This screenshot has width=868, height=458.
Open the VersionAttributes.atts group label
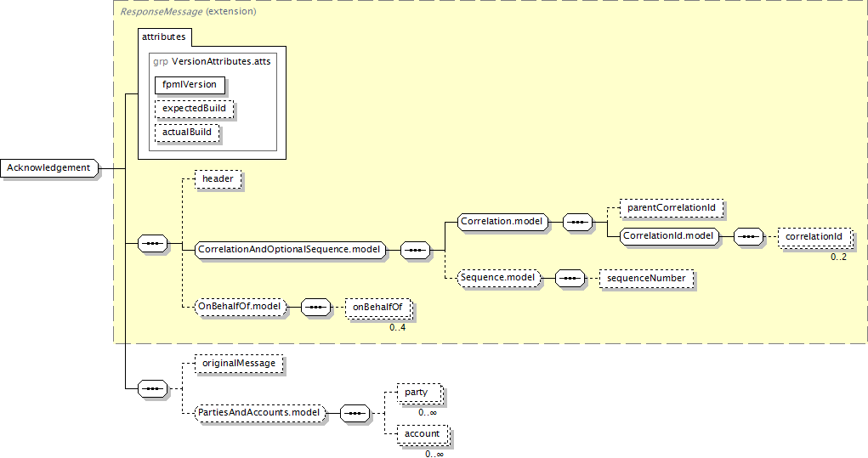pyautogui.click(x=219, y=61)
